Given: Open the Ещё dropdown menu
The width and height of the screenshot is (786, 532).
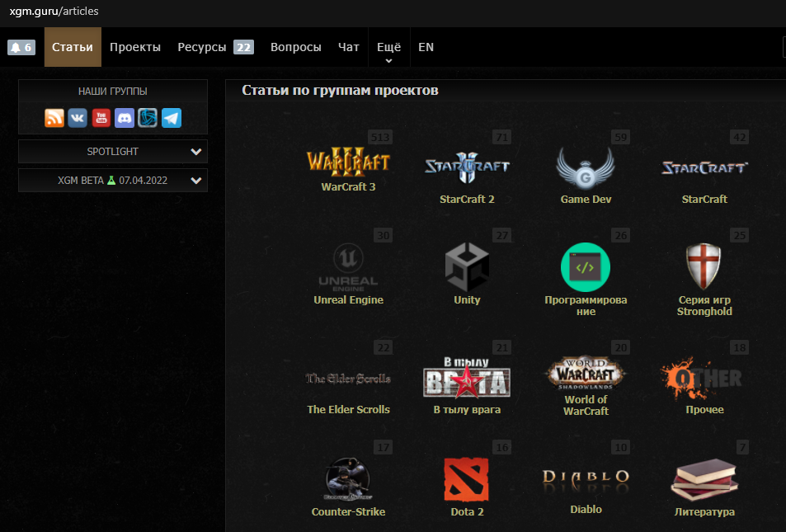Looking at the screenshot, I should pos(389,47).
